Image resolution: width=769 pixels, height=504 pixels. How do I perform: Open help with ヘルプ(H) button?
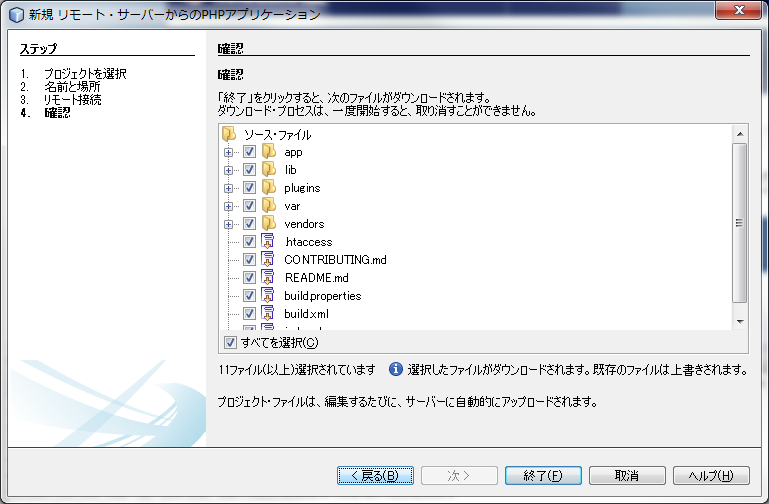(x=711, y=476)
